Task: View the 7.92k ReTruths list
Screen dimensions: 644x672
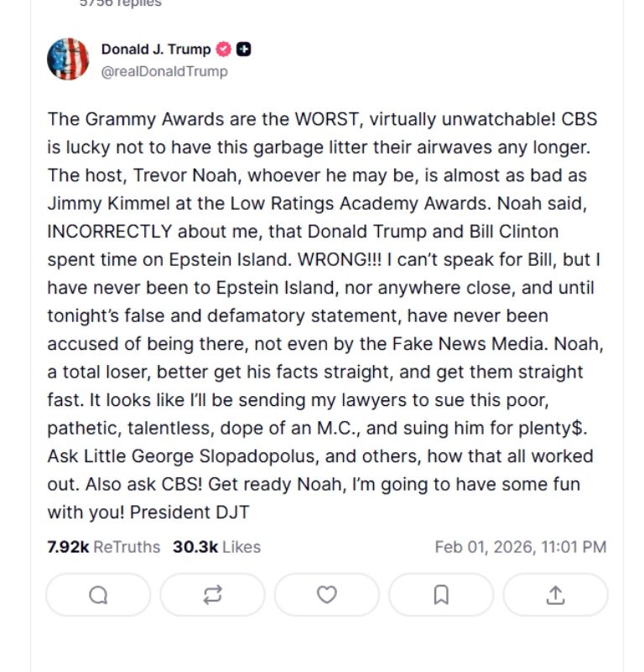Action: tap(104, 547)
